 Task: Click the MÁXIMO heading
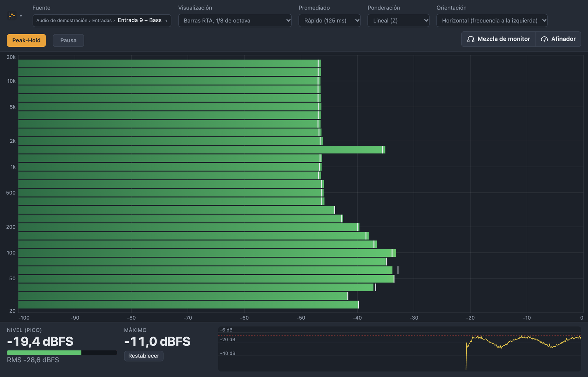coord(135,330)
